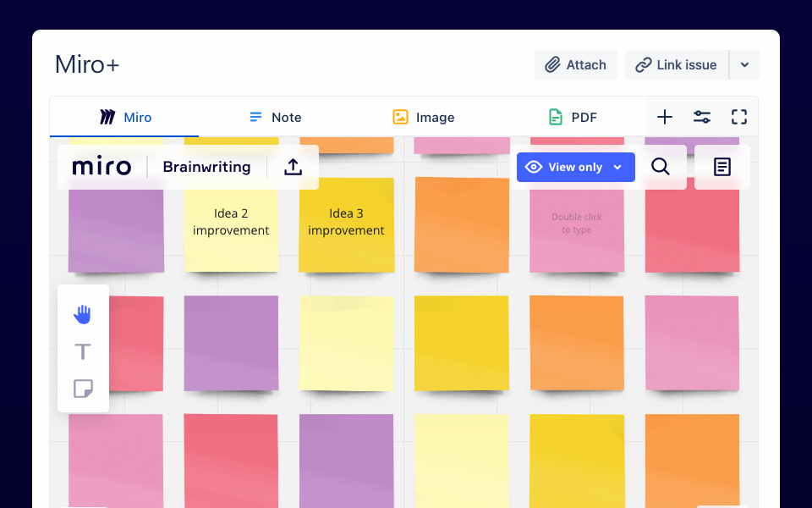
Task: Open the filter settings sliders icon
Action: click(702, 117)
